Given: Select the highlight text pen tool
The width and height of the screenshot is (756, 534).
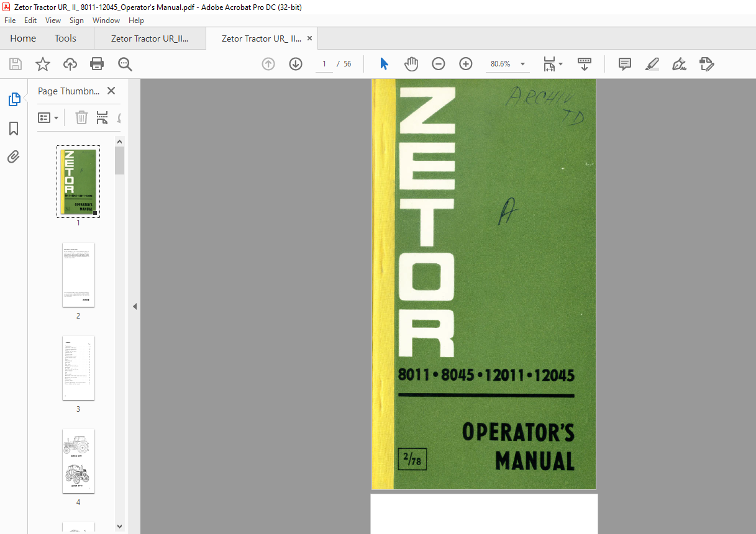Looking at the screenshot, I should pos(652,64).
